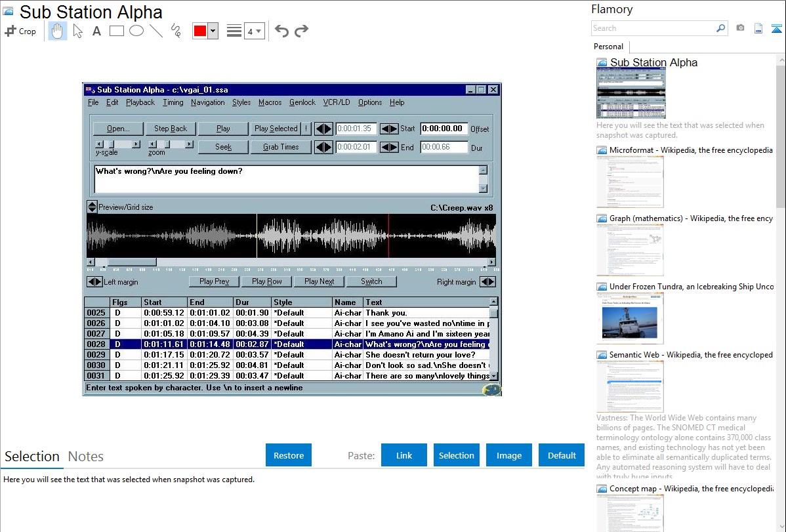Click the Link paste button

[x=404, y=455]
